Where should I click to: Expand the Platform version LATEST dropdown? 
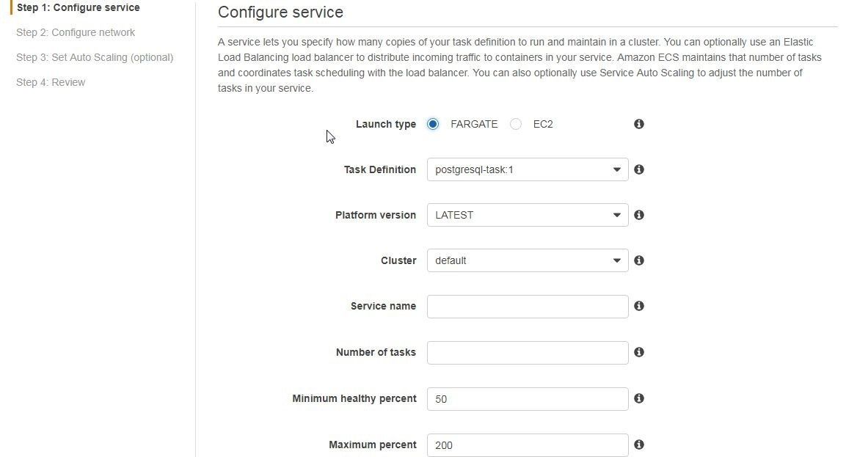528,215
